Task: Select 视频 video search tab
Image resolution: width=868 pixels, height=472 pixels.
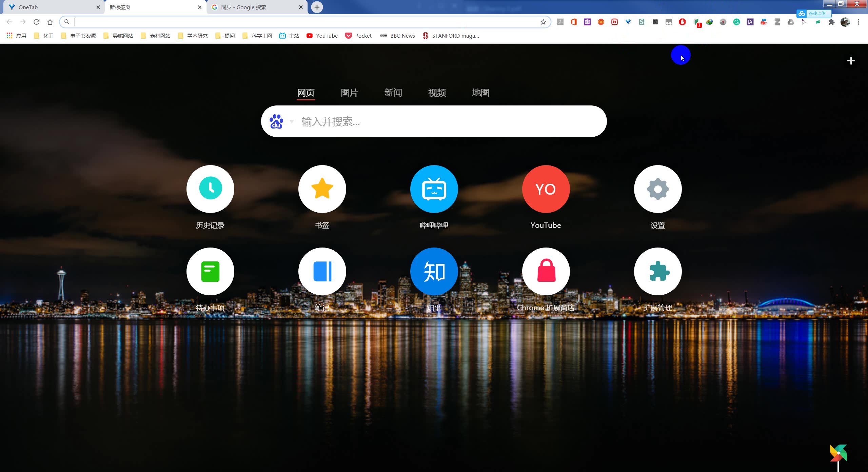Action: 437,93
